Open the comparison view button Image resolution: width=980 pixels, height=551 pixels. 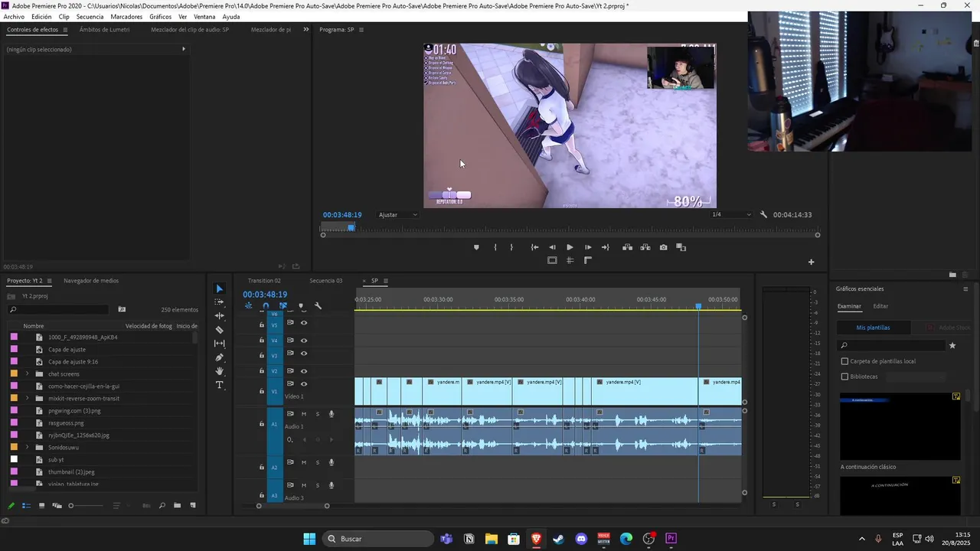coord(681,247)
